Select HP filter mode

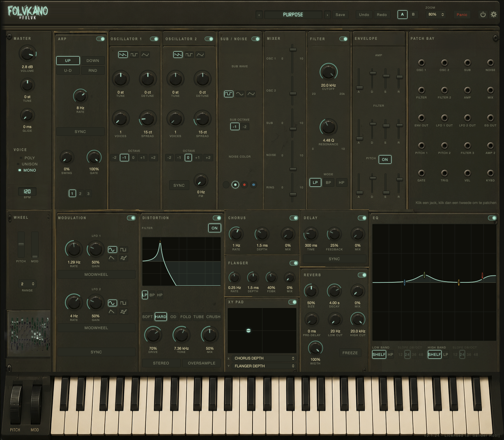[341, 183]
